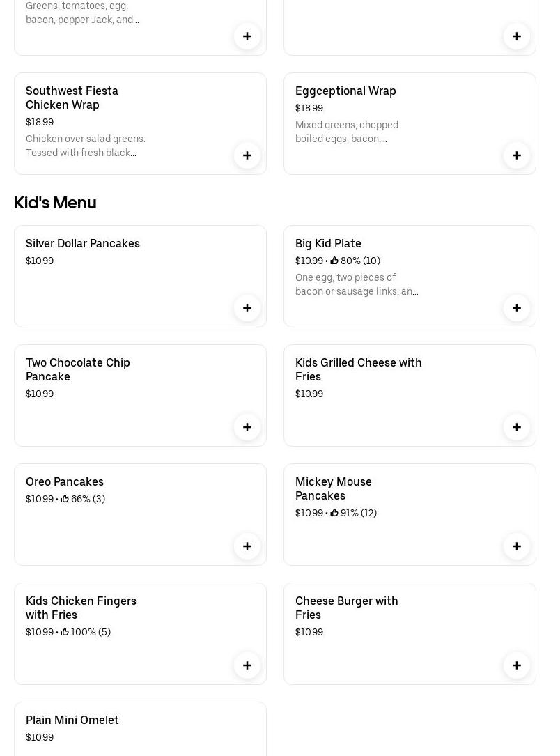
Task: Add Big Kid Plate with plus icon
Action: (517, 308)
